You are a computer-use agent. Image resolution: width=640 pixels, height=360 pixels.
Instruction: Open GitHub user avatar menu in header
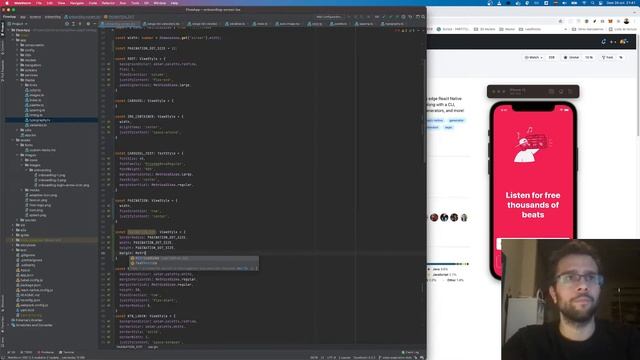point(623,42)
